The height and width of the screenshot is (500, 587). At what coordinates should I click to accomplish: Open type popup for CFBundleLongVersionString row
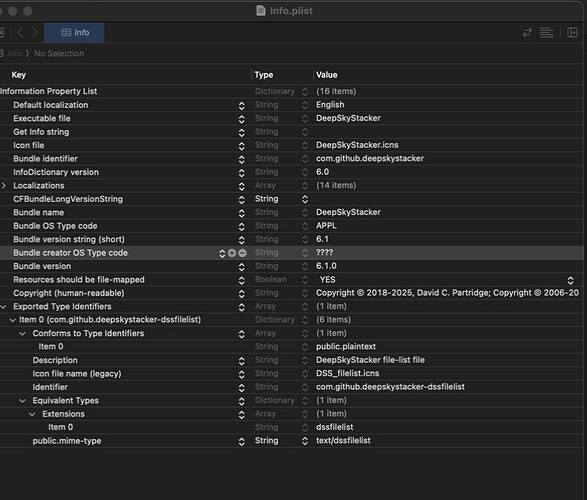click(305, 199)
